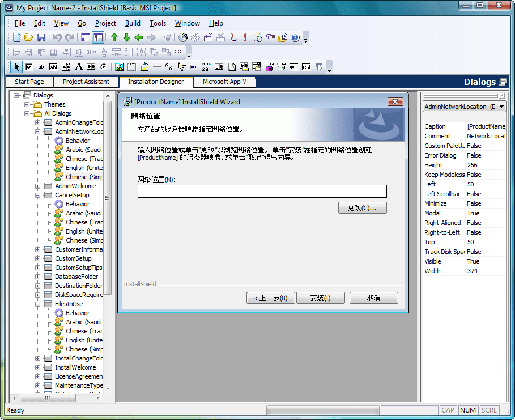Select the InstallWelcome dialog in tree
The image size is (515, 420).
(x=75, y=367)
